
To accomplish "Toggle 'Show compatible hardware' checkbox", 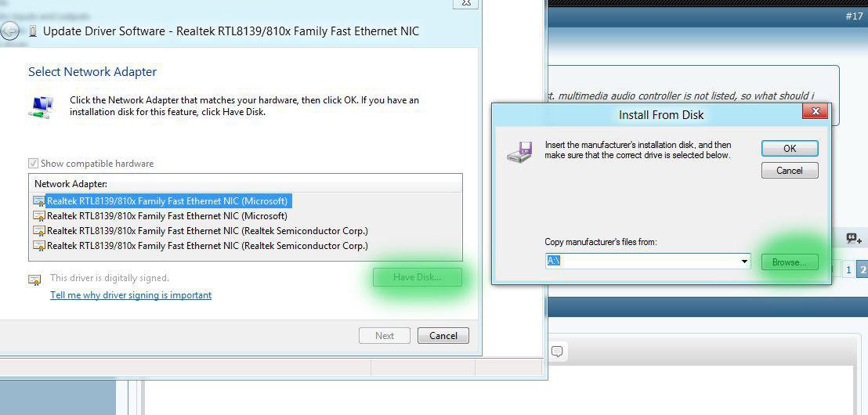I will click(33, 164).
